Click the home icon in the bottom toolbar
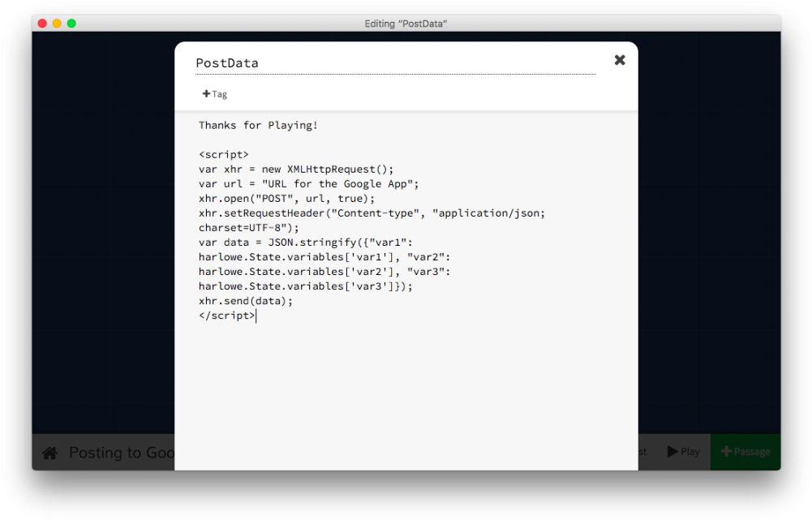 (x=49, y=452)
